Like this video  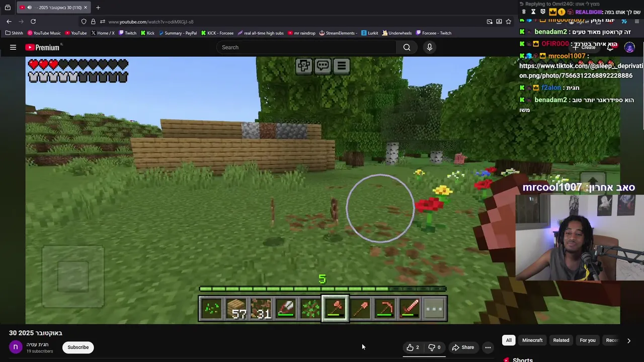[413, 347]
